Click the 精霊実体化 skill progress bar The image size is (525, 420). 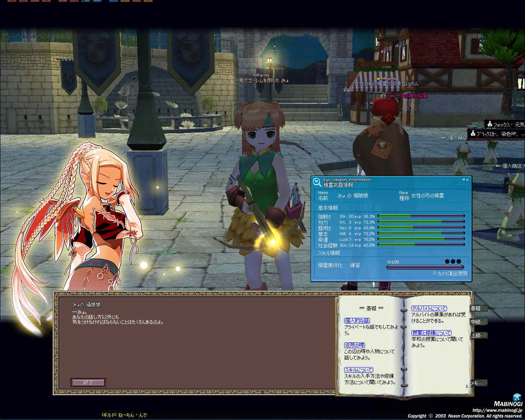click(x=425, y=267)
